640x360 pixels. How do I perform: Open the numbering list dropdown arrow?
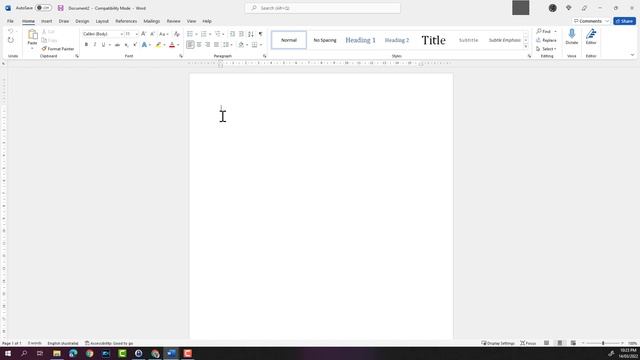(x=210, y=34)
